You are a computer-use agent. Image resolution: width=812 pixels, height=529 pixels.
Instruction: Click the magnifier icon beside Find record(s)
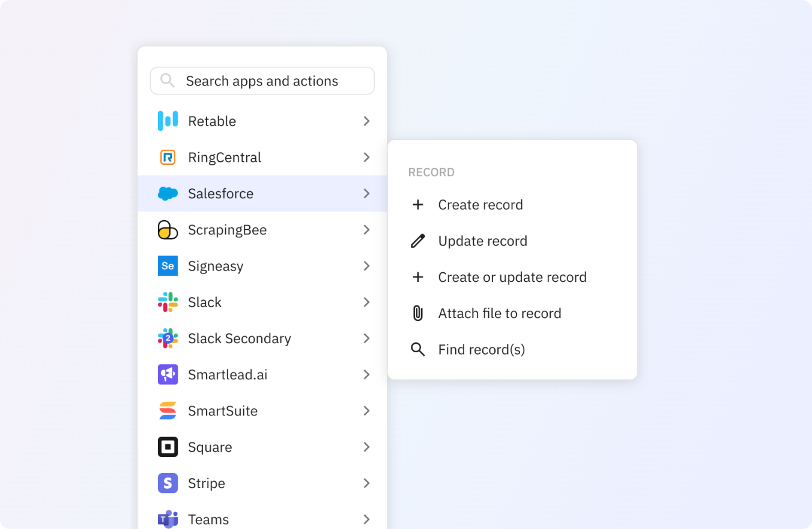point(418,349)
